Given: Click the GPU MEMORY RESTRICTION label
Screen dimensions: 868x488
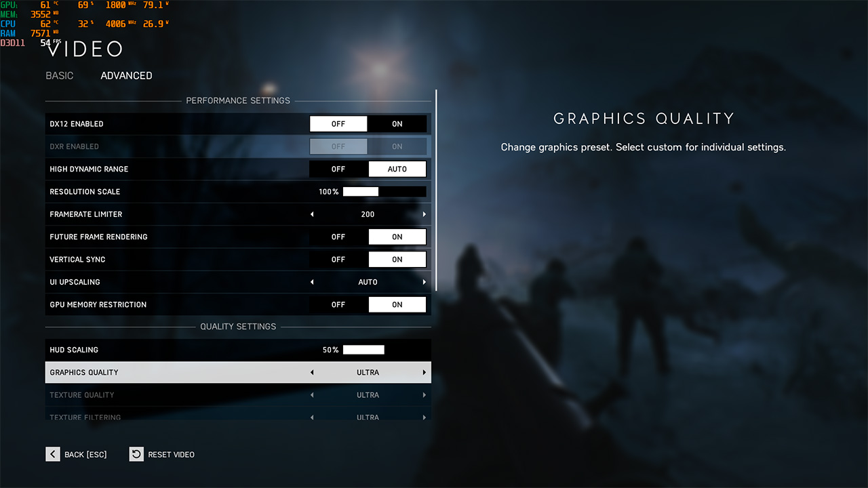Looking at the screenshot, I should (x=98, y=304).
